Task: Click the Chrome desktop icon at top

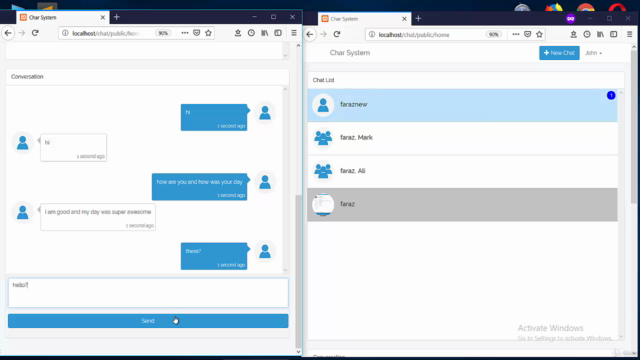Action: tap(586, 8)
